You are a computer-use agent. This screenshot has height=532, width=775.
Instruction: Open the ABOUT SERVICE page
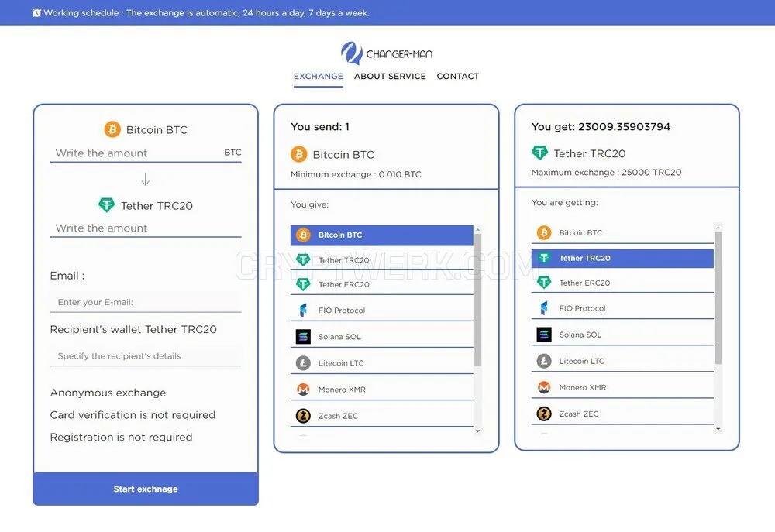coord(390,76)
